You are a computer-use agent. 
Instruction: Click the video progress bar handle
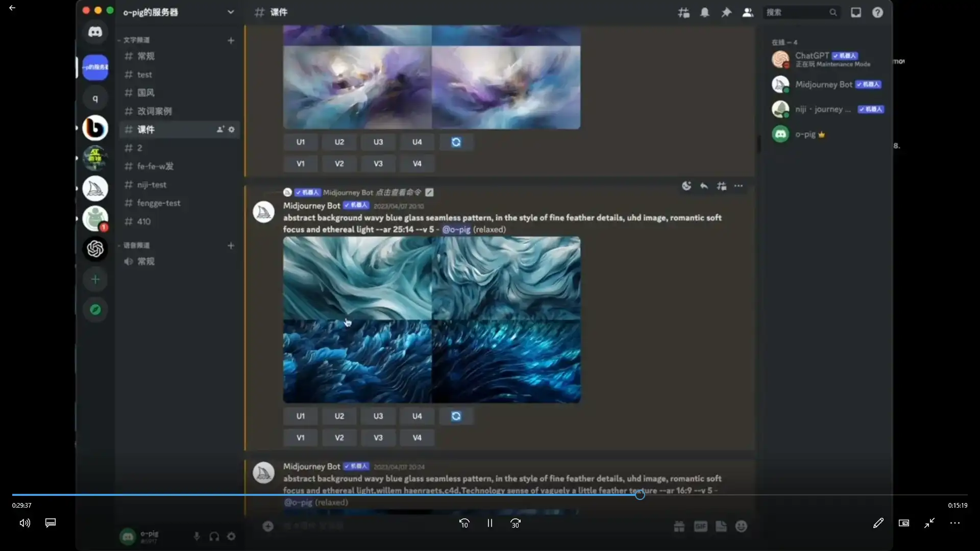pyautogui.click(x=640, y=494)
